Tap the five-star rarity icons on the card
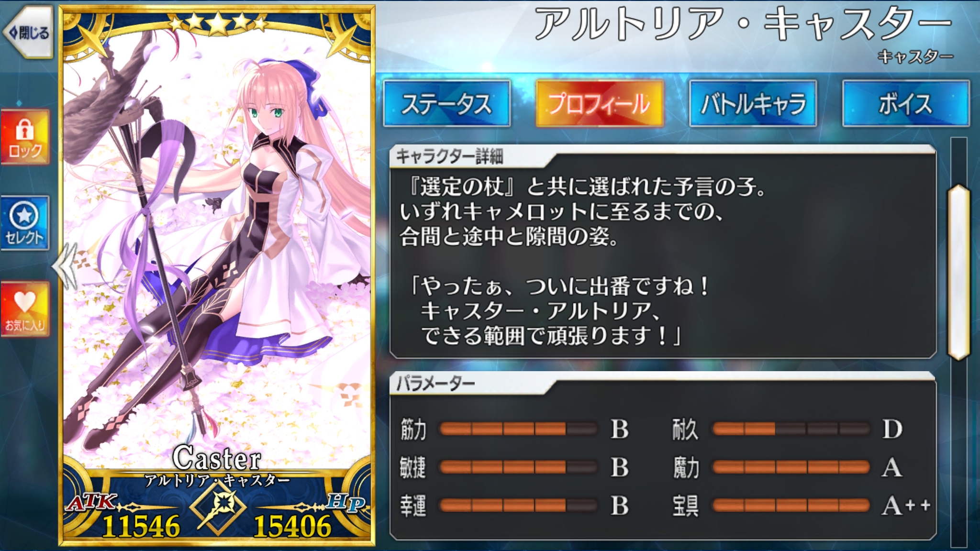980x551 pixels. (218, 23)
